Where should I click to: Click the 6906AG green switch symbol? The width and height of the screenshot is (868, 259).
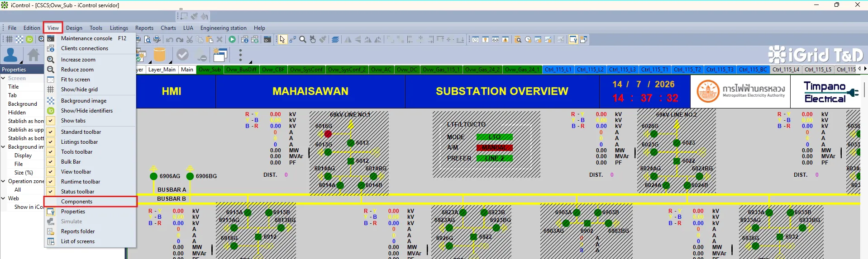tap(154, 176)
